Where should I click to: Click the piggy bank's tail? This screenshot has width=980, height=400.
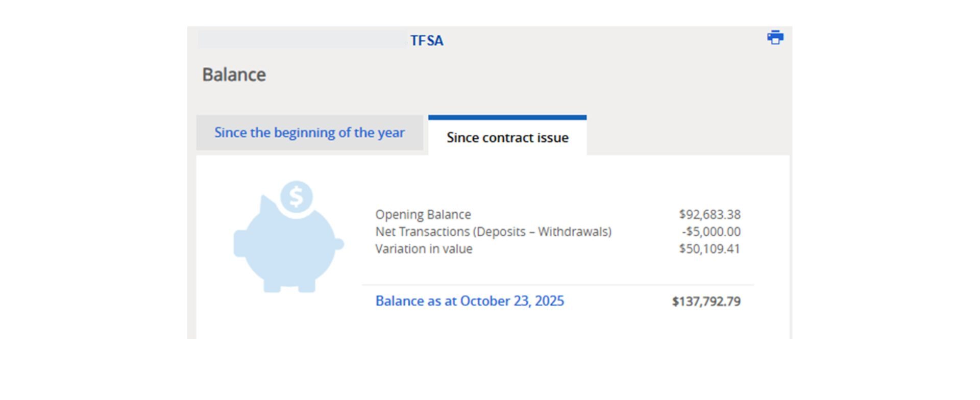[x=339, y=244]
